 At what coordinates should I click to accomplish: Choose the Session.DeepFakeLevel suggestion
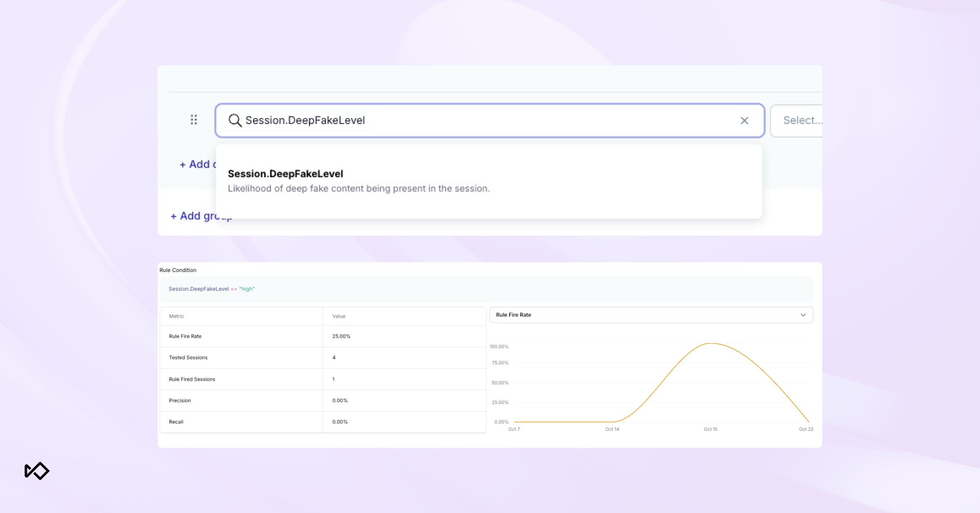pos(285,174)
